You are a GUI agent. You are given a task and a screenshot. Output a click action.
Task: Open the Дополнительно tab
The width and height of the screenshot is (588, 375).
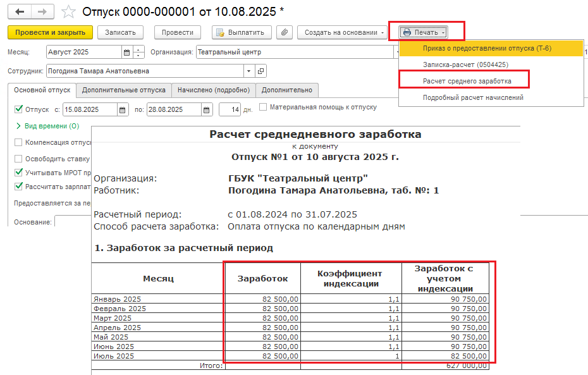[x=287, y=90]
